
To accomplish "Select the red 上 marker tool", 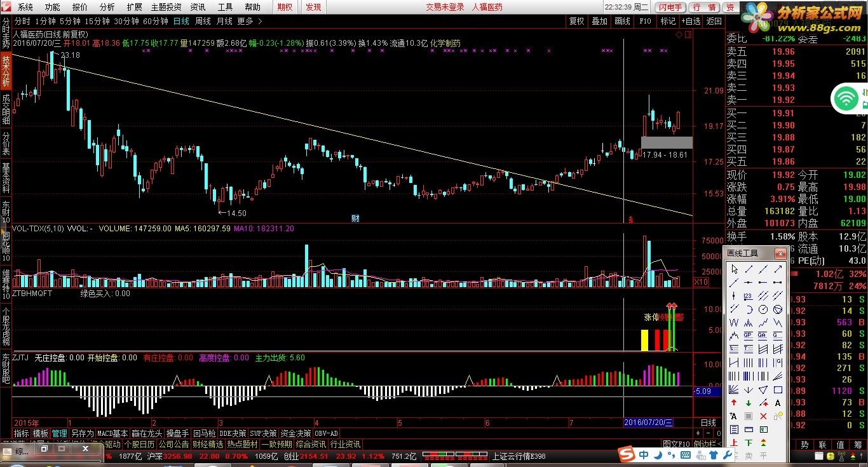I will 734,443.
